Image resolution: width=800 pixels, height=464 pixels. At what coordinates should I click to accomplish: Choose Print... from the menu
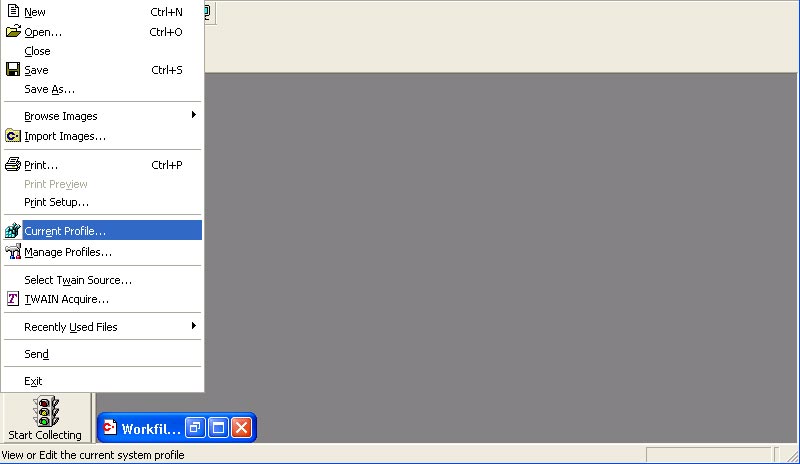tap(102, 165)
